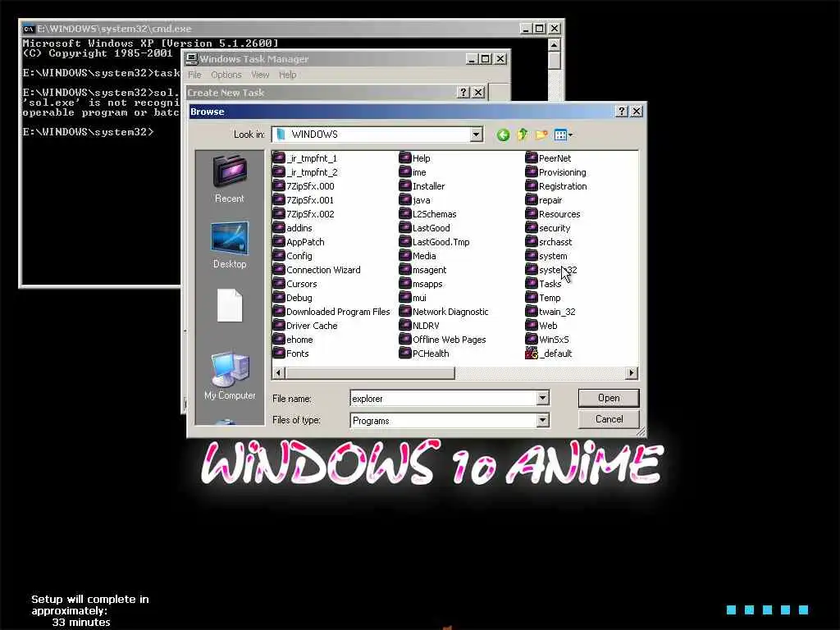Click the Open button

609,398
